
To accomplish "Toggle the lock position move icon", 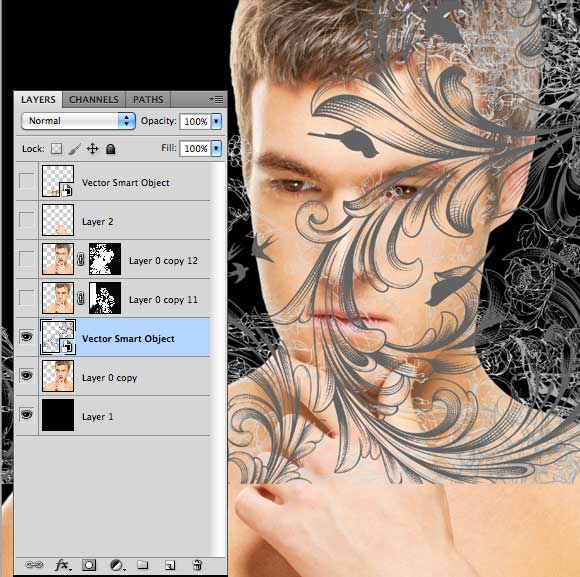I will tap(92, 149).
